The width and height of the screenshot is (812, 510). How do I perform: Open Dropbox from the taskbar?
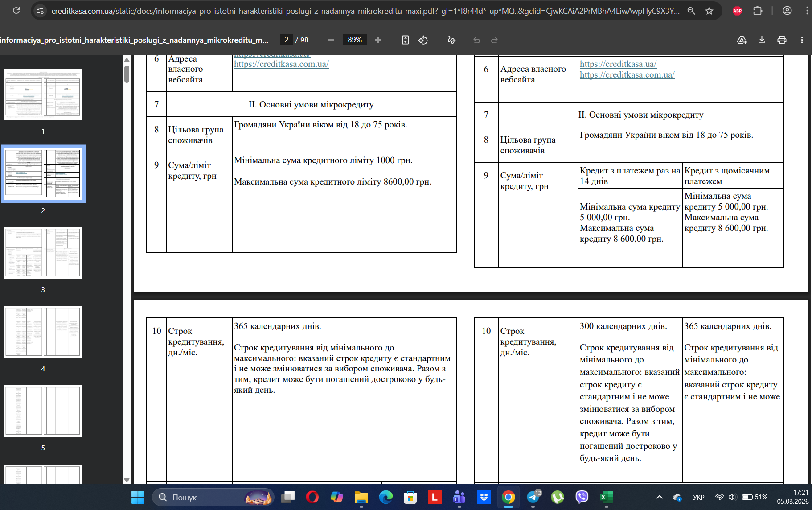[x=484, y=497]
